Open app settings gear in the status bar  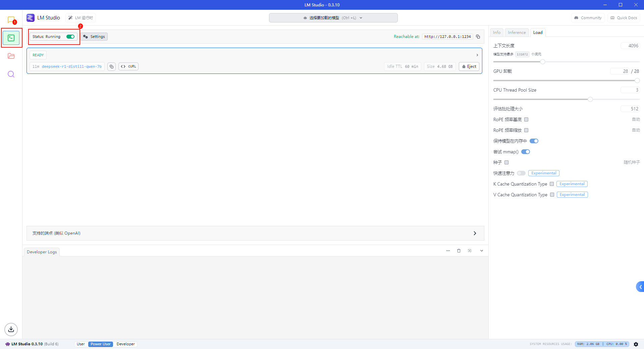[x=636, y=344]
